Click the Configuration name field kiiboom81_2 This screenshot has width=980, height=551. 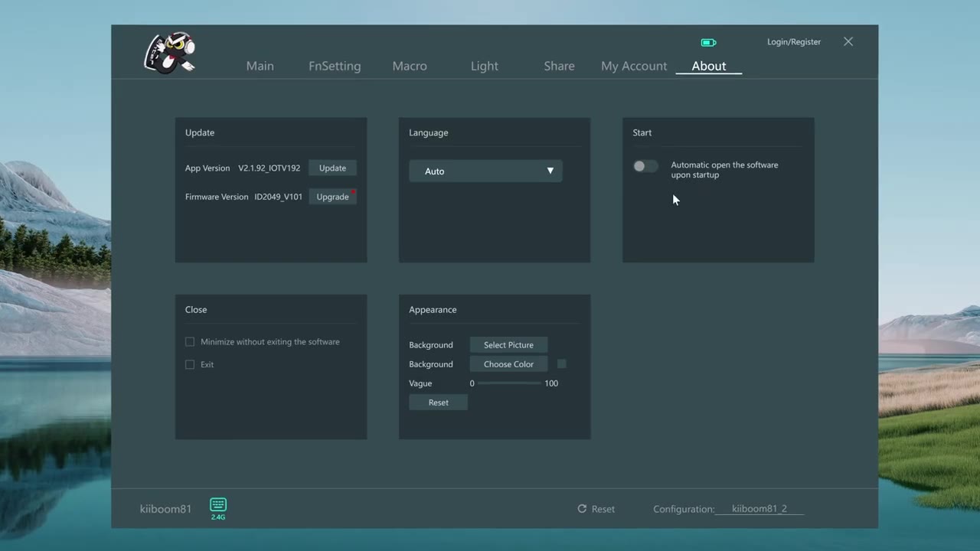click(x=759, y=508)
